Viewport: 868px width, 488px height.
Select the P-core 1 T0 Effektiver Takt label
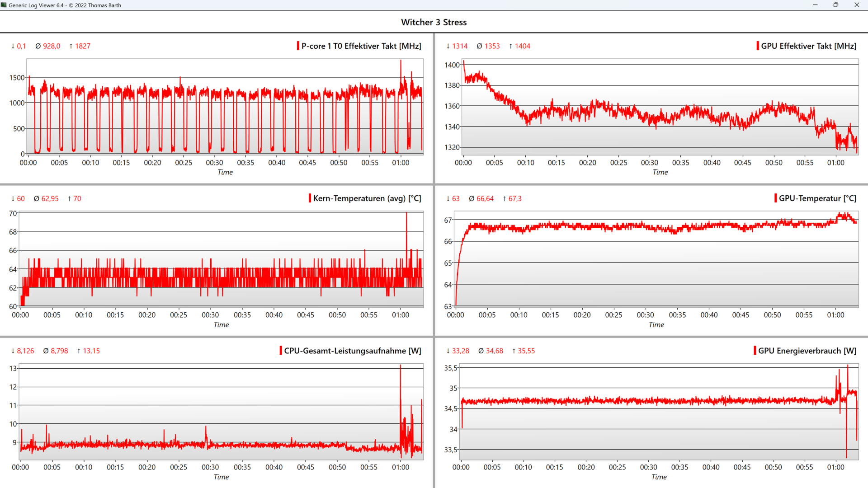pos(361,46)
